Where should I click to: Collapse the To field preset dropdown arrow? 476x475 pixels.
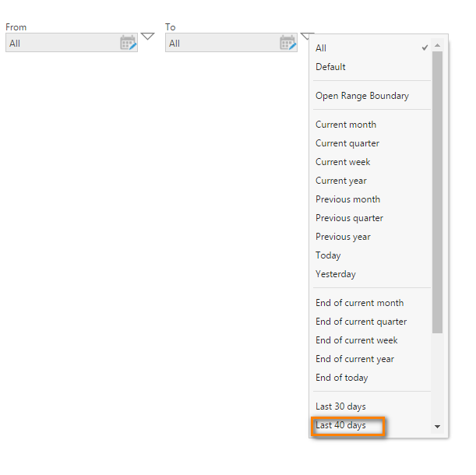(x=307, y=35)
